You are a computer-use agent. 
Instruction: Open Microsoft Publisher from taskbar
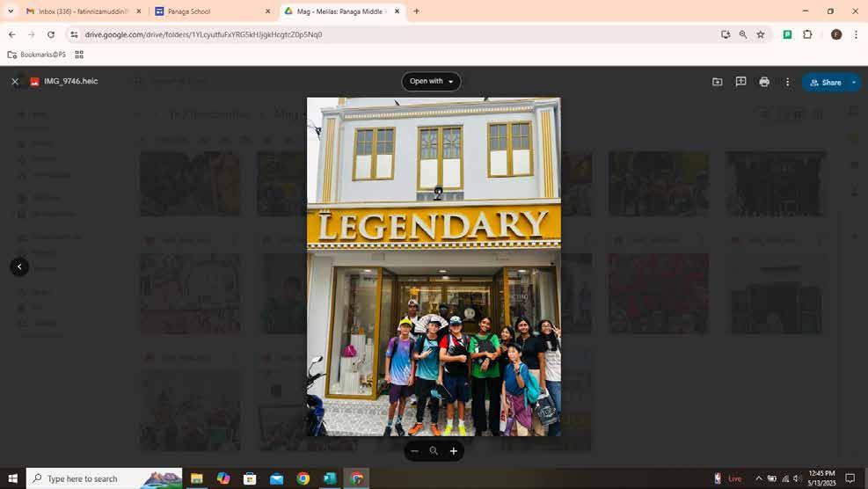[330, 478]
